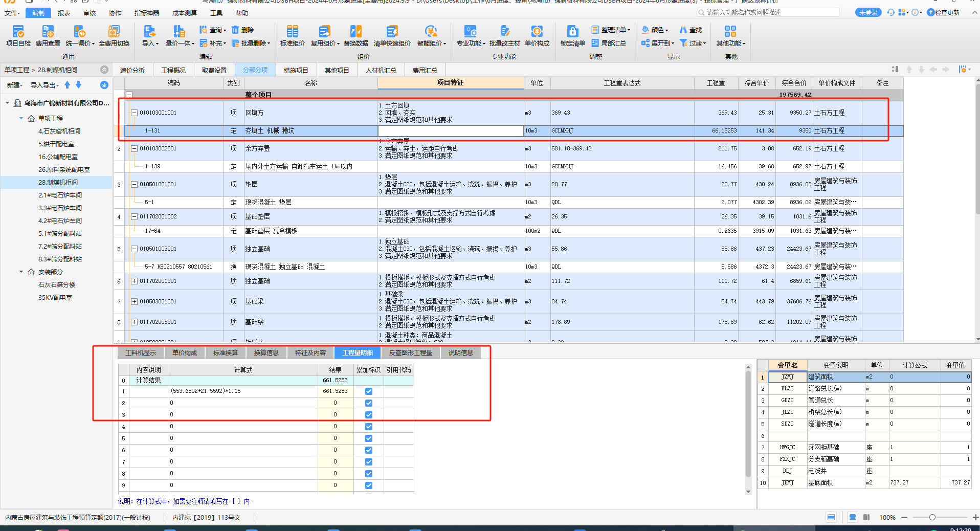Collapse item 010103002001 余方弃置

(x=134, y=148)
